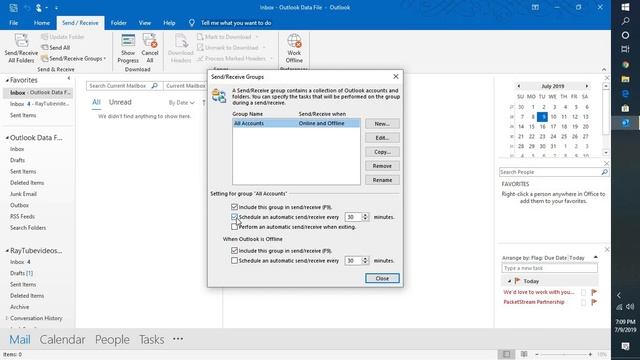Screen dimensions: 640x360
Task: Click zoom out minus on status bar
Action: (x=537, y=354)
